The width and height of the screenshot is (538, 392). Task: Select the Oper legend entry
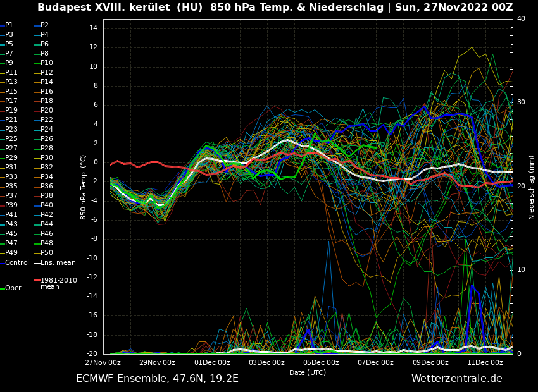point(13,288)
